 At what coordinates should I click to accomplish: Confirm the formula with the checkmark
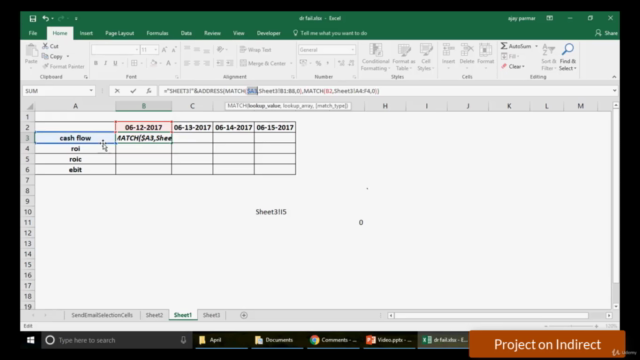tap(133, 91)
